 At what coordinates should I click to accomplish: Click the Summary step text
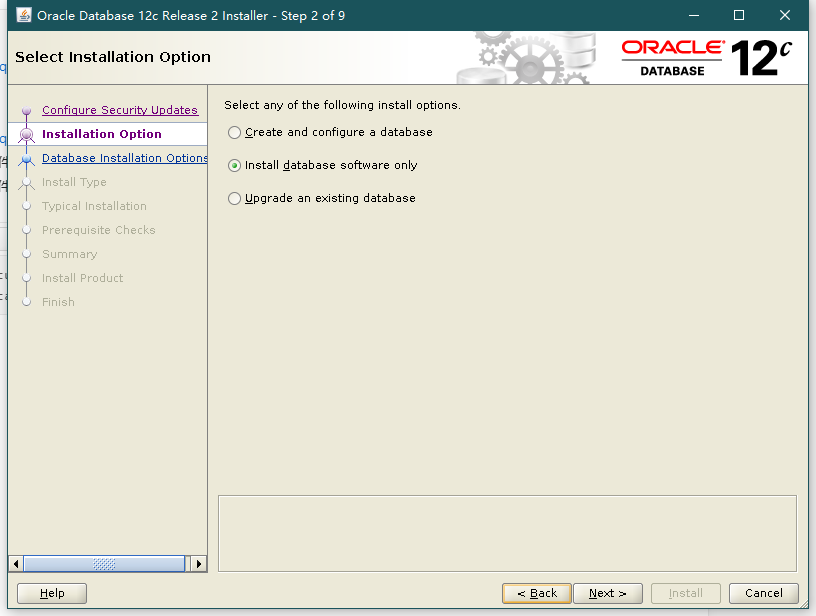pyautogui.click(x=70, y=254)
